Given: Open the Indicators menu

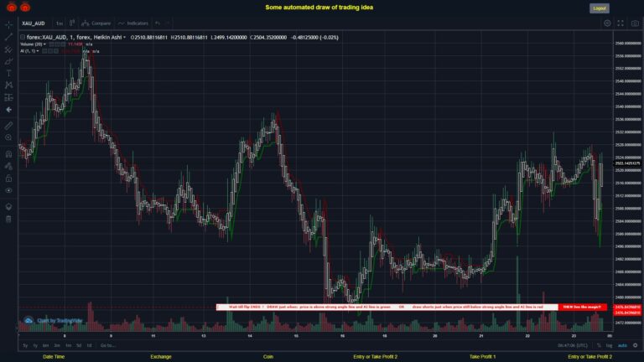Looking at the screenshot, I should pyautogui.click(x=133, y=23).
